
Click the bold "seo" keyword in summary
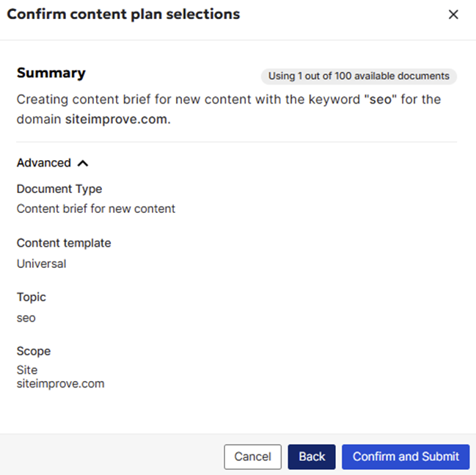point(378,99)
